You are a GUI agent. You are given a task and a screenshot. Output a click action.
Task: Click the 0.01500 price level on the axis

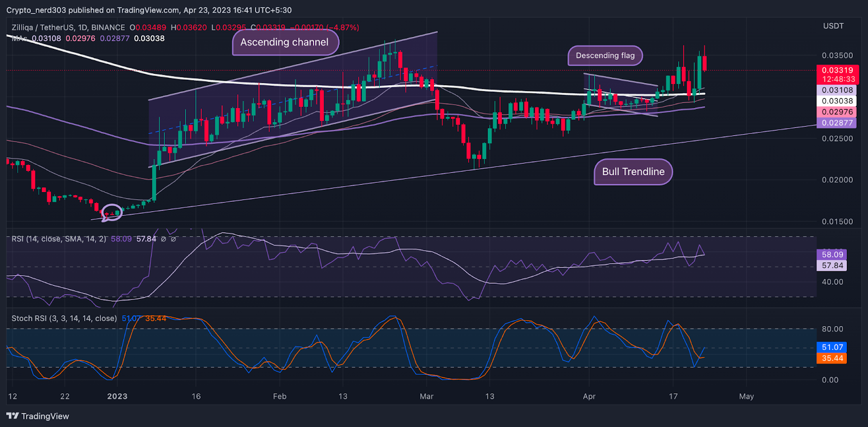[x=837, y=221]
